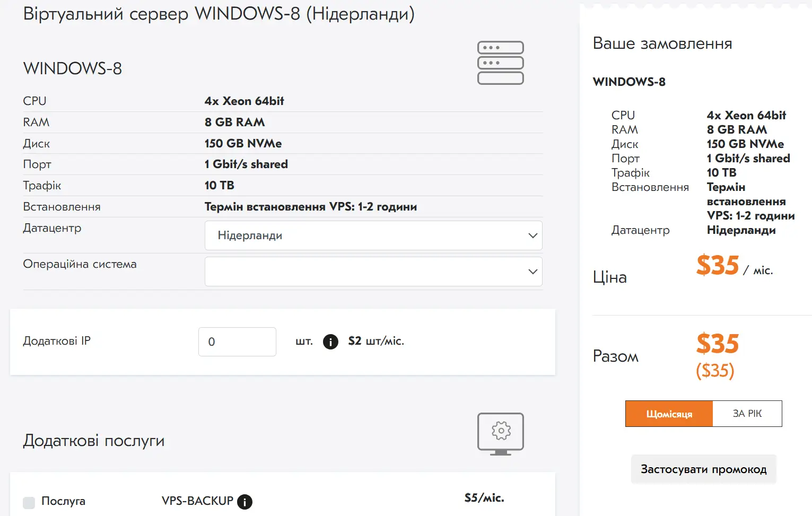Click the page title Віртуальний сервер WINDOWS-8
812x516 pixels.
[x=219, y=14]
